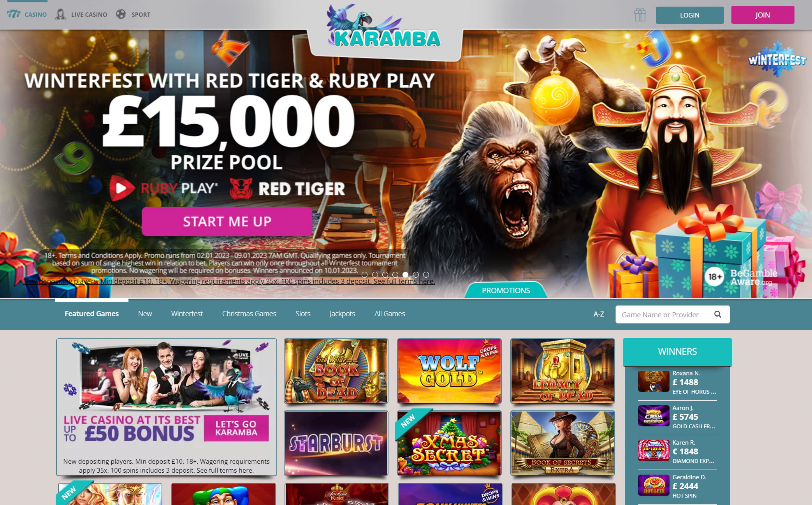Viewport: 812px width, 505px height.
Task: Click the JOIN button
Action: tap(763, 15)
